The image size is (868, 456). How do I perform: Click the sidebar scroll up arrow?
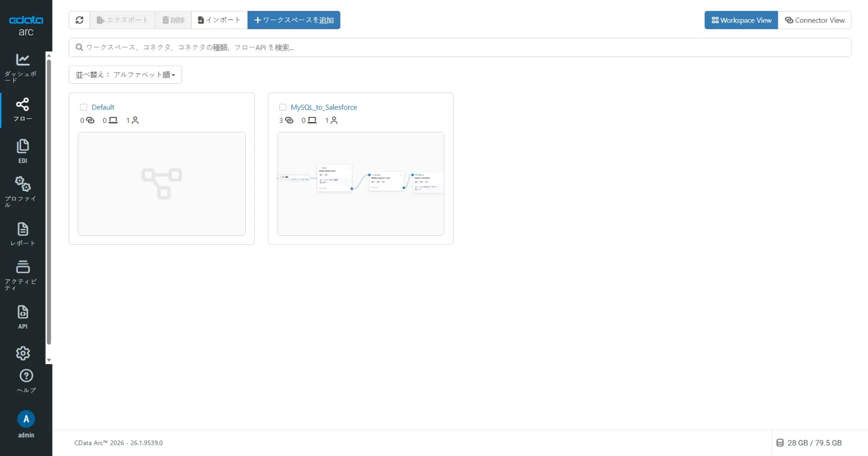(49, 55)
